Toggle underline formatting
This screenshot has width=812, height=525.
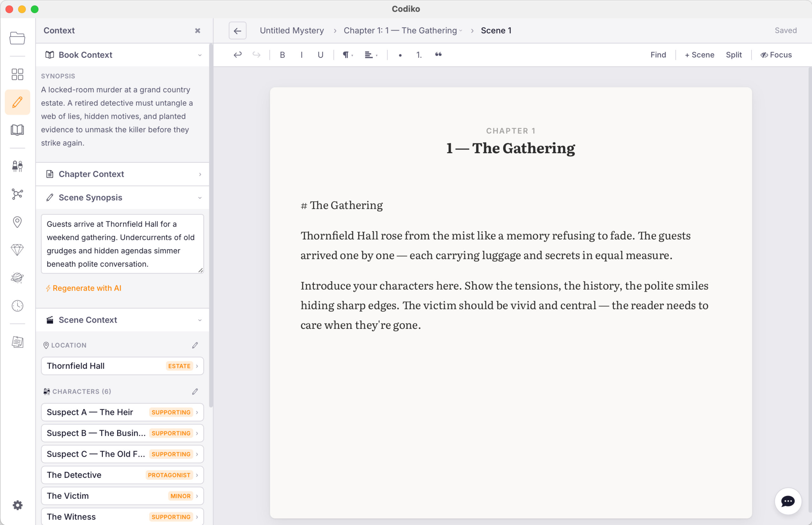click(x=320, y=55)
